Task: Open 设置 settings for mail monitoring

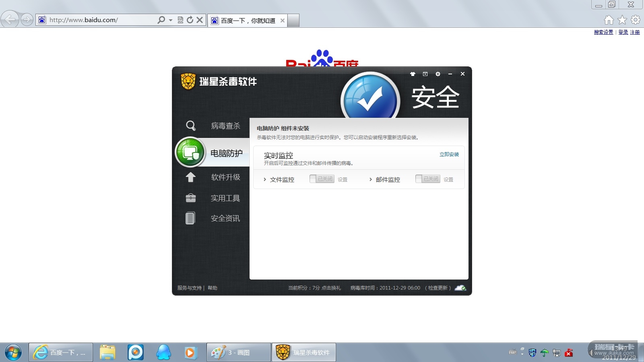Action: [x=448, y=180]
